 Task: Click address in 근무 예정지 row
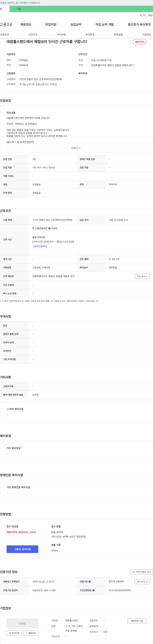(54, 276)
